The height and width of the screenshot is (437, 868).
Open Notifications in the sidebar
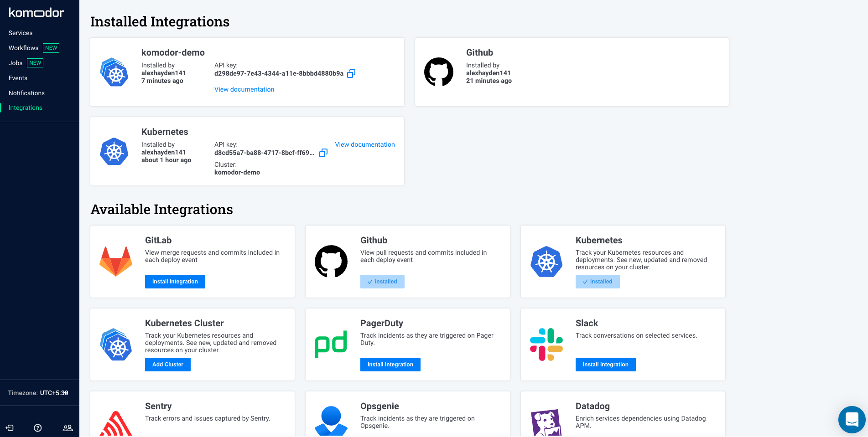tap(26, 93)
